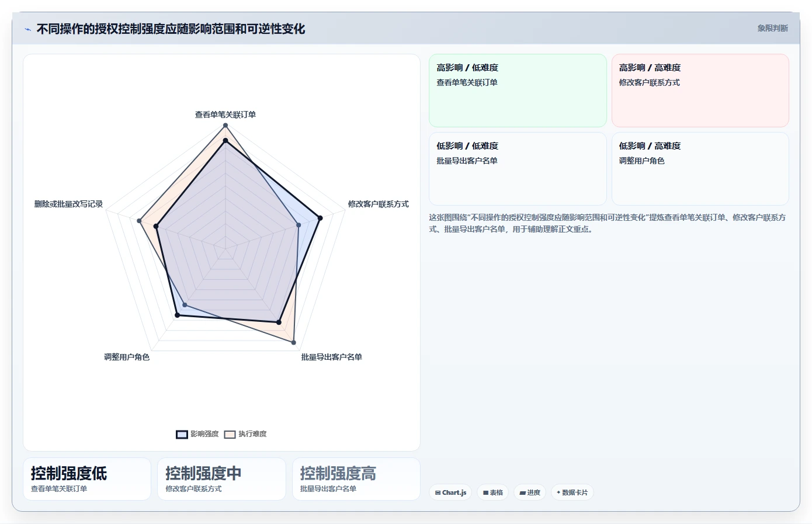
Task: Click the lightning icon beside the chart title
Action: pos(27,29)
